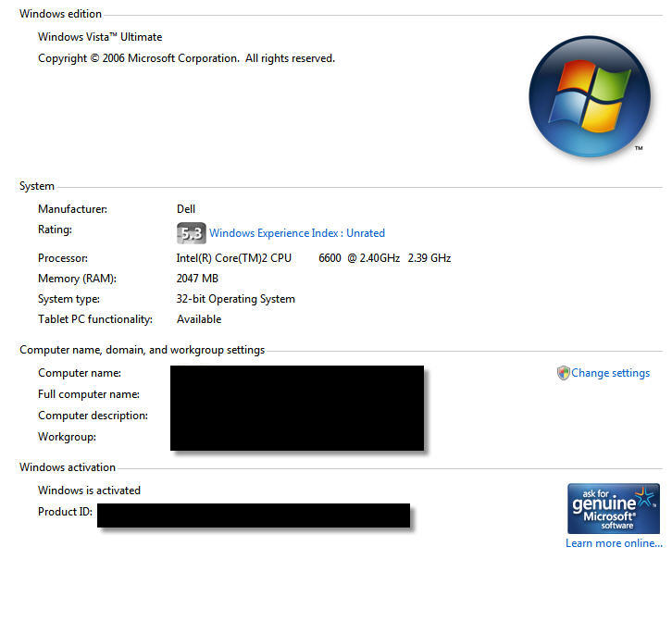Click the 5.3 rating score badge
The image size is (672, 621).
coord(192,233)
